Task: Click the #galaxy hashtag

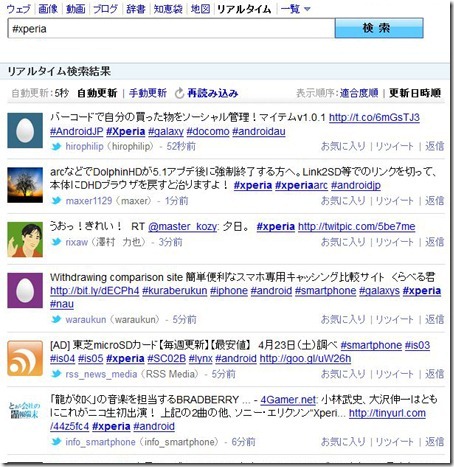Action: click(166, 131)
